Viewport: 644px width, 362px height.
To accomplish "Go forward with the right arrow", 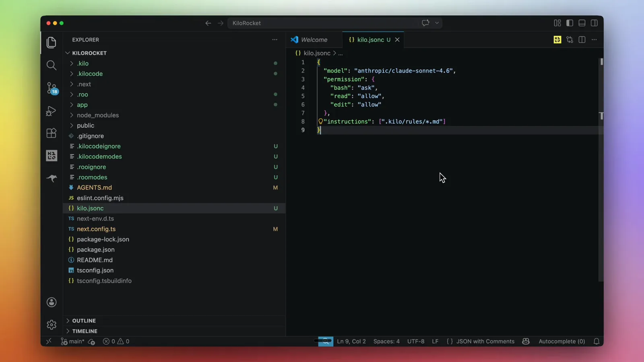I will click(x=221, y=23).
